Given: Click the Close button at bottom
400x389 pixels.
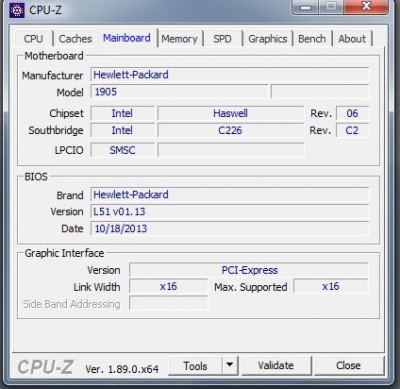Looking at the screenshot, I should pyautogui.click(x=349, y=366).
